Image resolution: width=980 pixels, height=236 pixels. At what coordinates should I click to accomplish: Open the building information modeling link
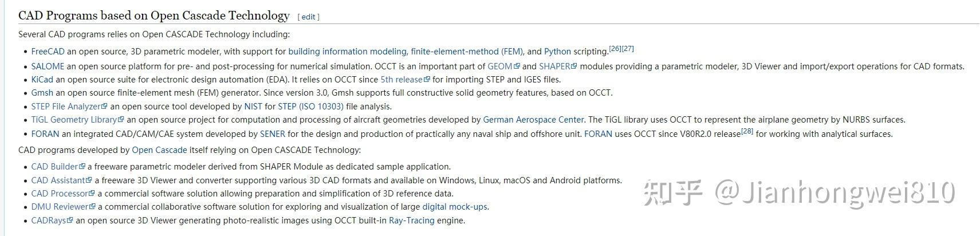347,52
